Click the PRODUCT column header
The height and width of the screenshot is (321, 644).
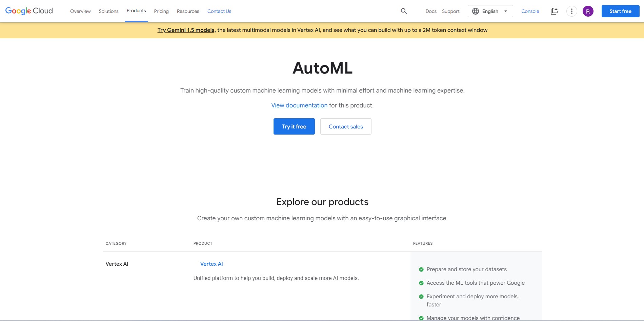[203, 243]
